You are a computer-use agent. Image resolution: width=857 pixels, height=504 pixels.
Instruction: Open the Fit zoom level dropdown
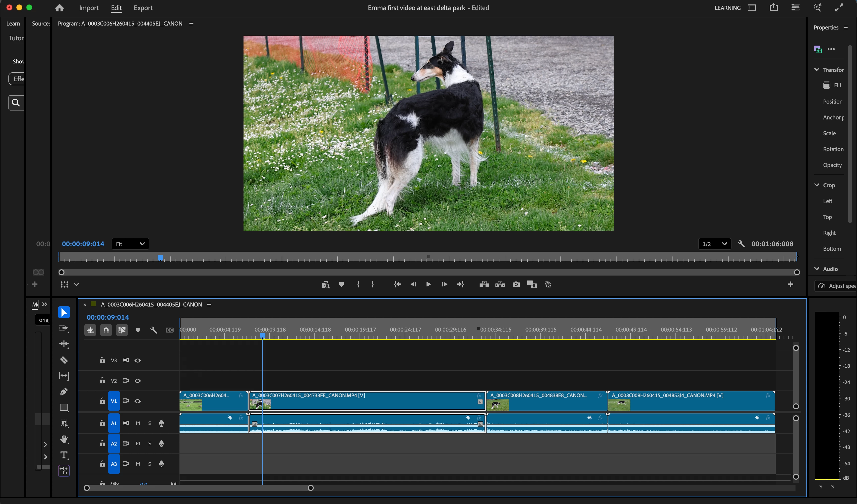tap(130, 244)
